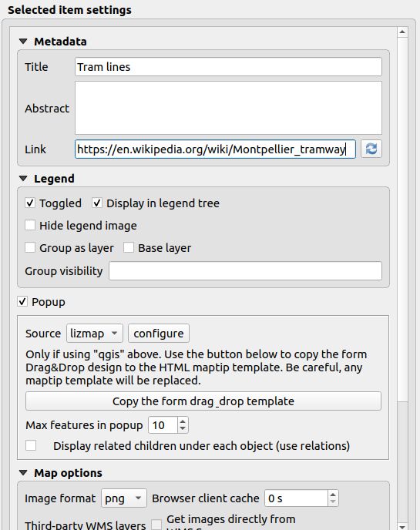Tick the Base layer checkbox
The width and height of the screenshot is (420, 530).
coord(129,247)
